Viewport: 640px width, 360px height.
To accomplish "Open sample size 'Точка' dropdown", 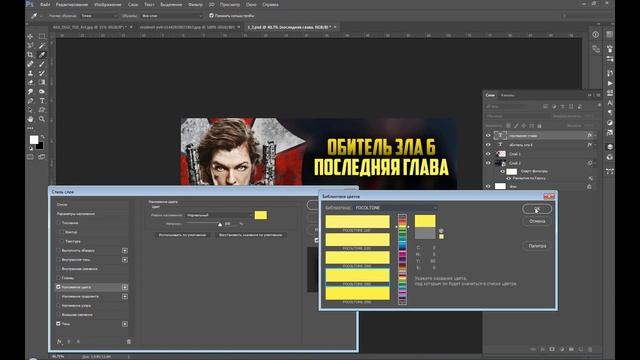I will click(x=99, y=16).
